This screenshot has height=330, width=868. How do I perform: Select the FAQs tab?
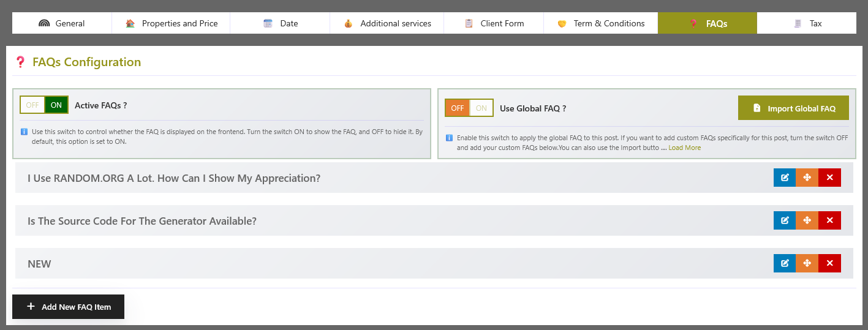(708, 23)
